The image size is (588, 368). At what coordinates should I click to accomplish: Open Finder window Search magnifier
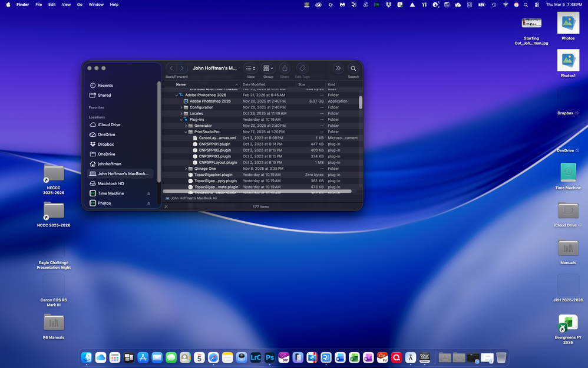point(354,68)
